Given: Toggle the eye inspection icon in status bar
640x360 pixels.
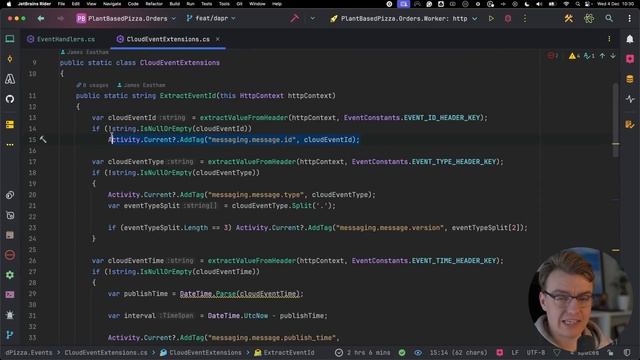Looking at the screenshot, I should click(418, 352).
